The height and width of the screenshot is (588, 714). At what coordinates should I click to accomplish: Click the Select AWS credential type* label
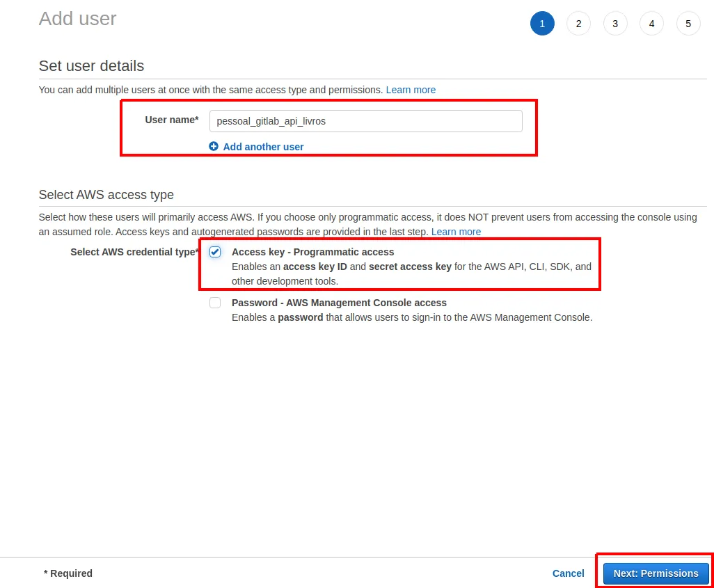[135, 252]
